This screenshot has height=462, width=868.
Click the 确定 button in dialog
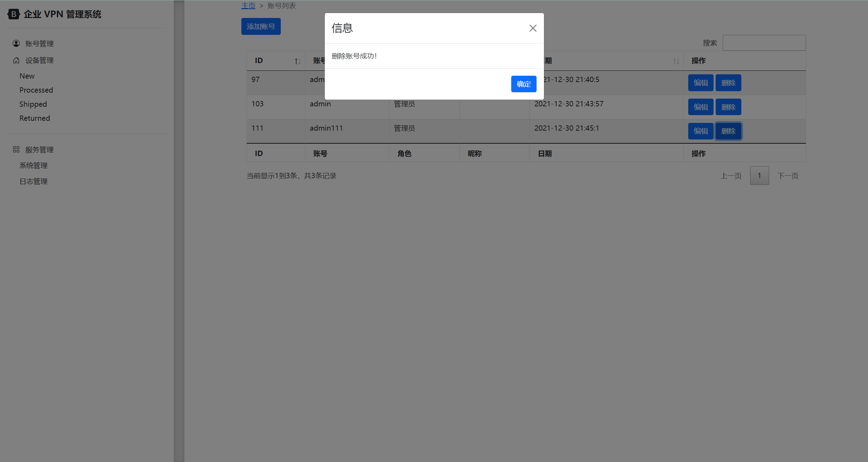tap(523, 84)
